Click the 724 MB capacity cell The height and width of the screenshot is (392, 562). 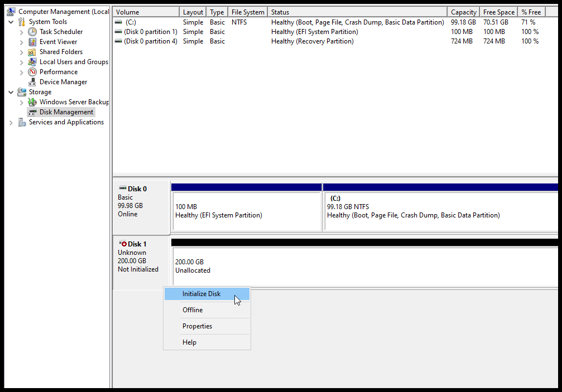462,41
